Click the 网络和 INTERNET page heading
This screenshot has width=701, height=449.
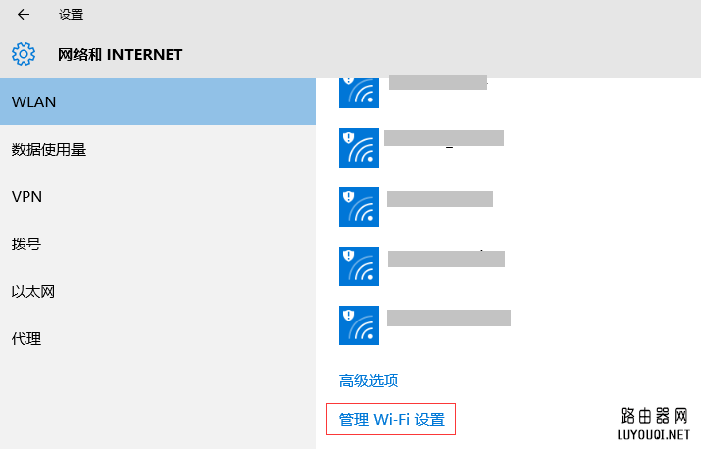click(x=120, y=54)
